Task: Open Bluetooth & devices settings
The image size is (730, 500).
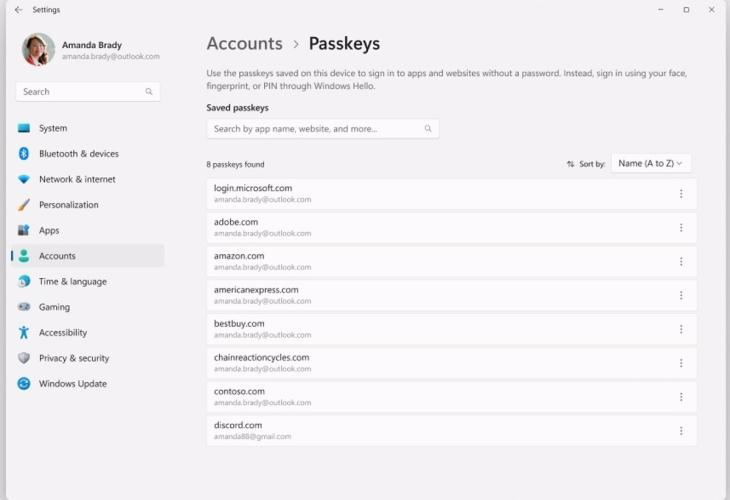Action: click(x=78, y=154)
